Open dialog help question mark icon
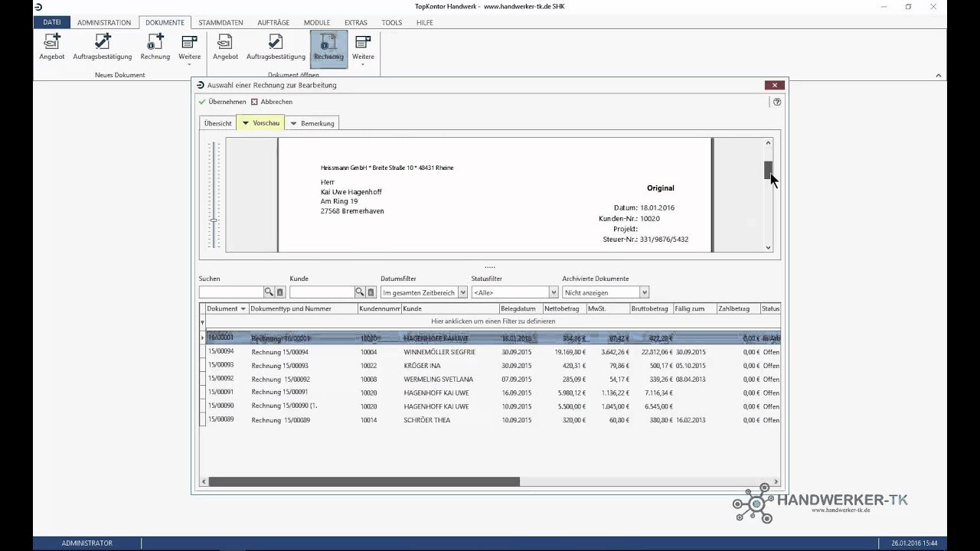 tap(777, 102)
